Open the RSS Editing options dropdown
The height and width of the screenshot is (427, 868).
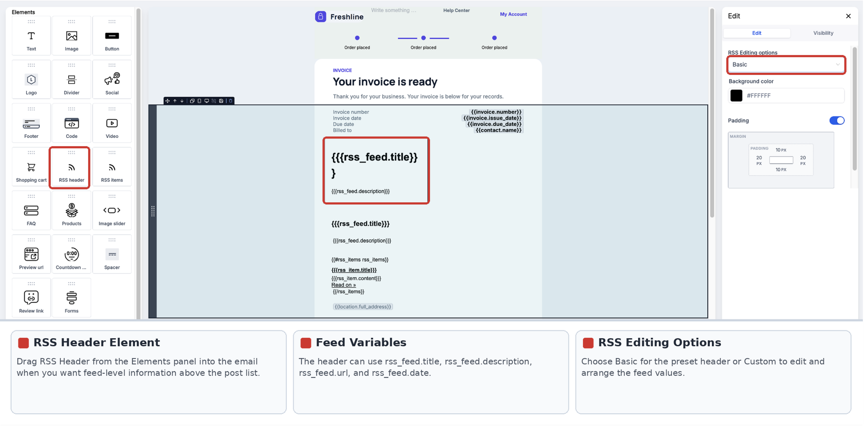coord(790,65)
